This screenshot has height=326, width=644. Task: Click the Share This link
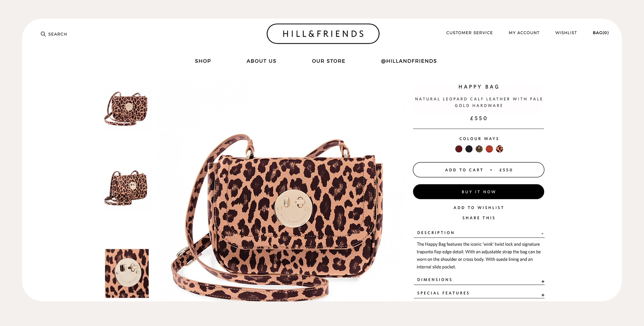tap(478, 218)
